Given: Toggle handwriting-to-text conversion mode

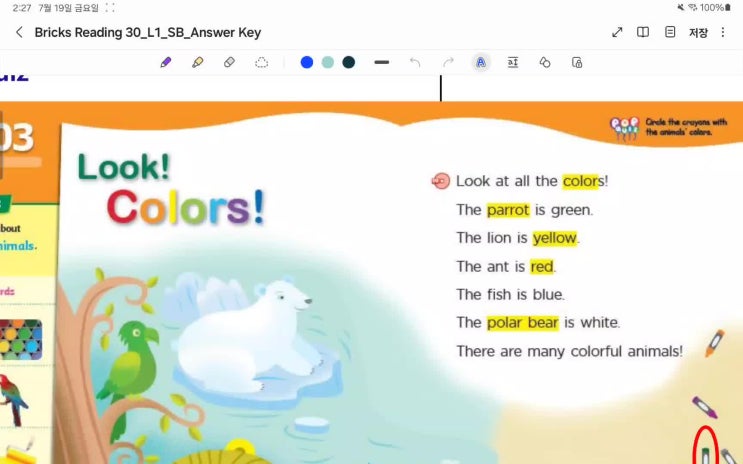Looking at the screenshot, I should [x=481, y=62].
